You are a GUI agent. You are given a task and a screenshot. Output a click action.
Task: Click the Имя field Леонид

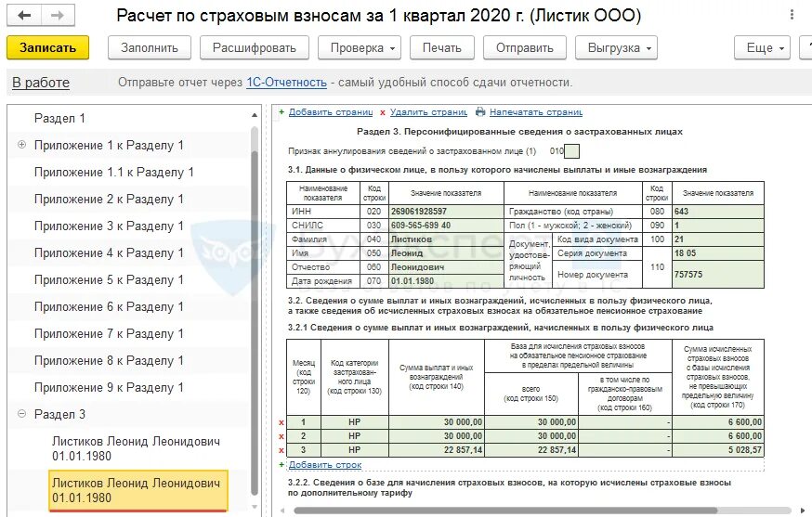pyautogui.click(x=446, y=253)
